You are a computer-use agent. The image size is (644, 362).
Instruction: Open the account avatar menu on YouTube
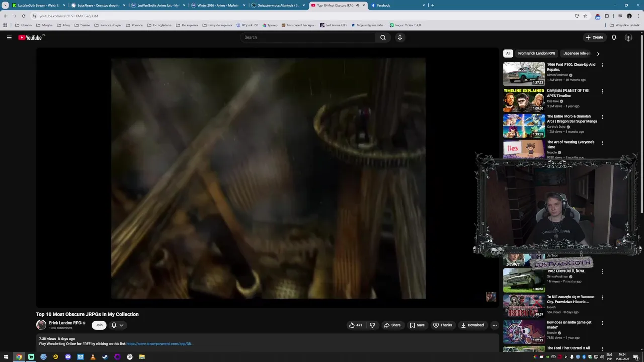click(x=628, y=37)
